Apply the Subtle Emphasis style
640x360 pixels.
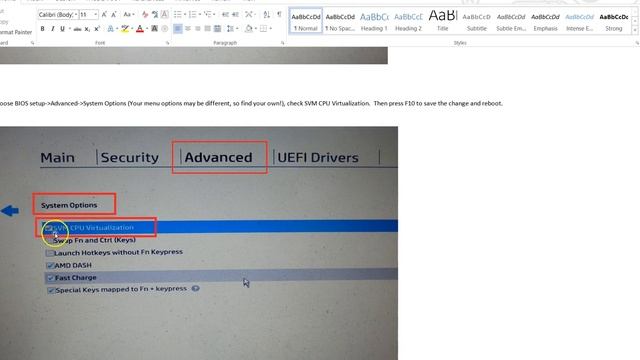pyautogui.click(x=511, y=21)
